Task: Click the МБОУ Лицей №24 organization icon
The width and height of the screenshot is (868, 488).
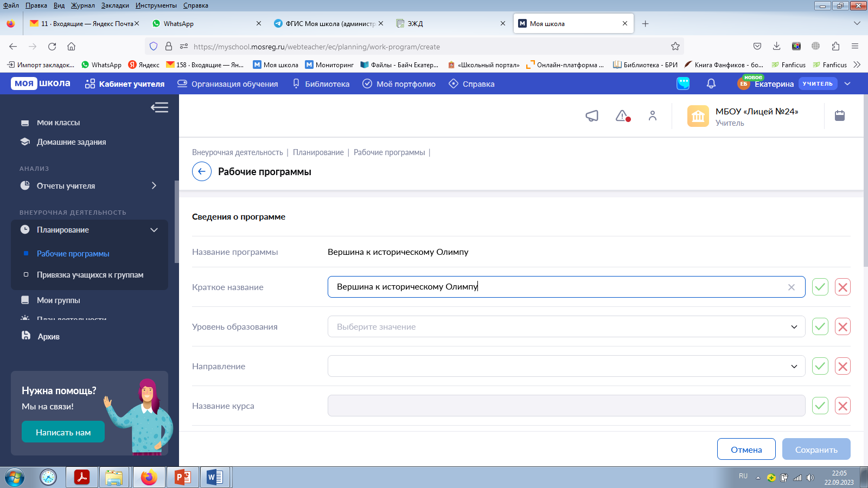Action: pos(698,116)
